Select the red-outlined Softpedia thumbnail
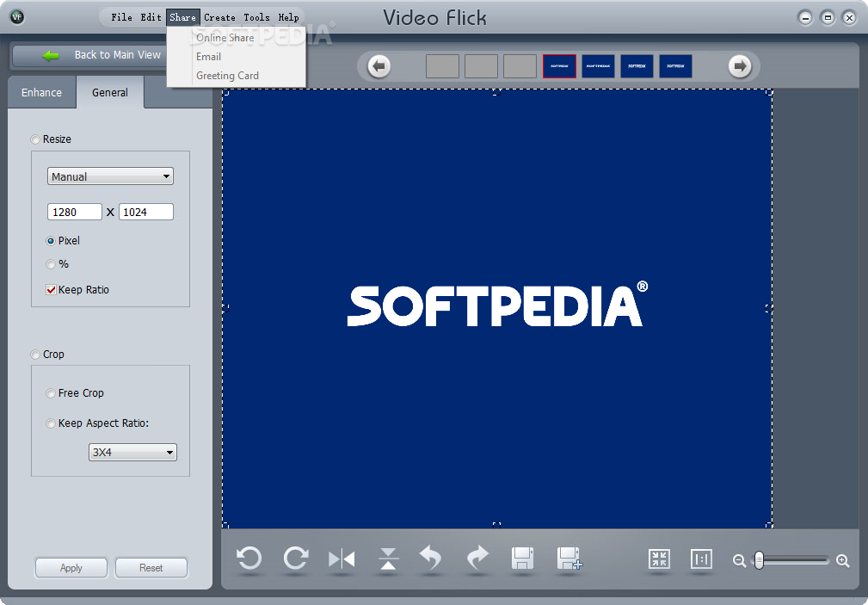 tap(559, 66)
